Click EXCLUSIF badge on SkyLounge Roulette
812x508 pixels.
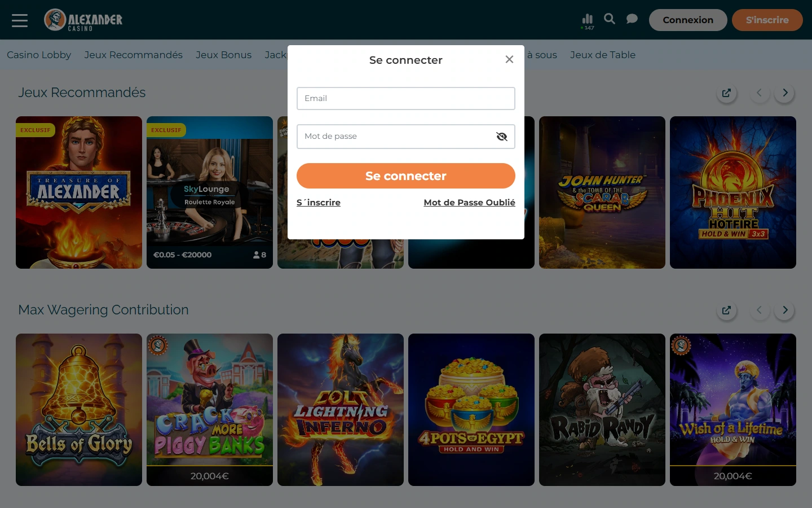[x=166, y=130]
